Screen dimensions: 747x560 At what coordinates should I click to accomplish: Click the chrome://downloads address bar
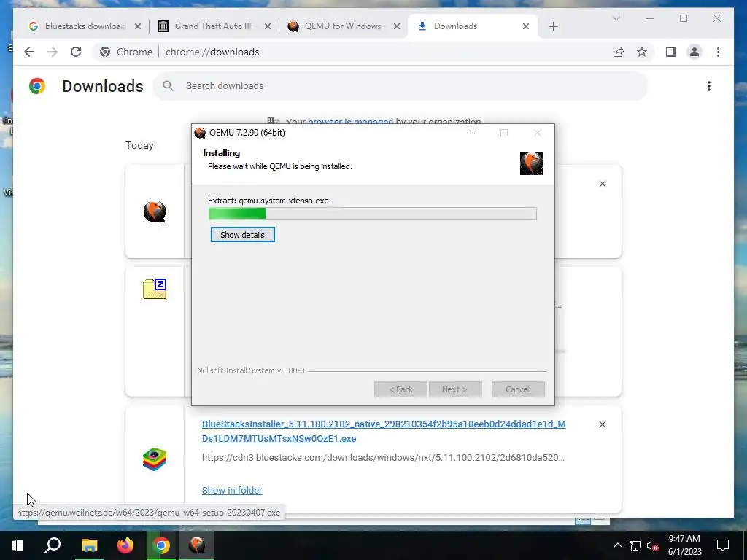click(x=212, y=52)
